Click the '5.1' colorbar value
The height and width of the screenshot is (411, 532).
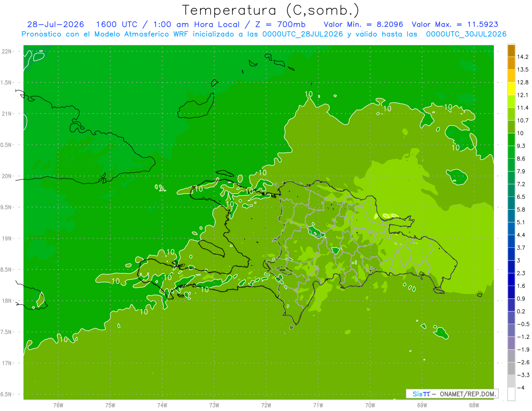(520, 222)
